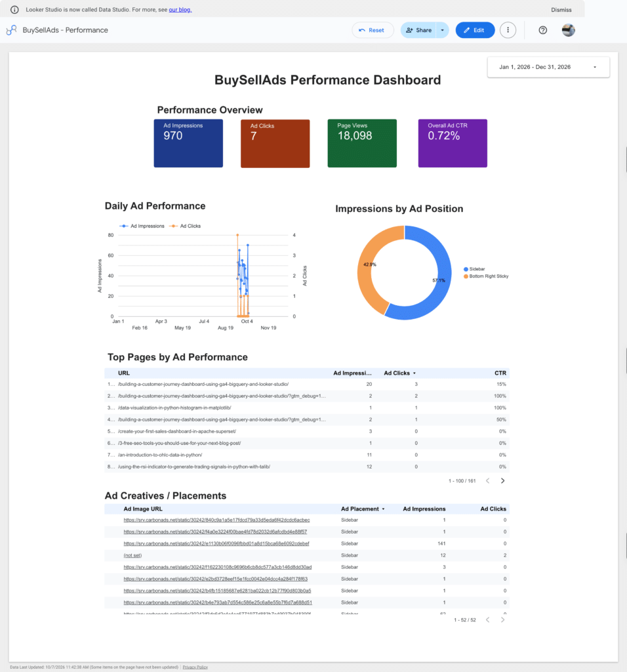Click the info icon in notification banner
The image size is (627, 672).
[x=14, y=9]
